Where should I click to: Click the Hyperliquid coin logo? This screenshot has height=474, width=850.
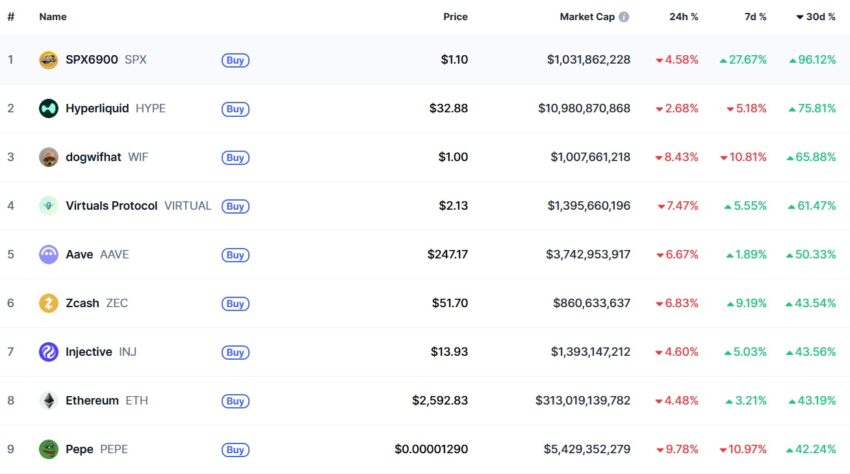48,108
